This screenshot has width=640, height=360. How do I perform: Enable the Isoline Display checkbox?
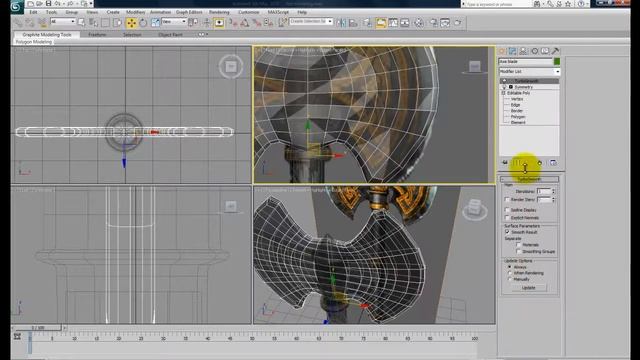pyautogui.click(x=507, y=210)
